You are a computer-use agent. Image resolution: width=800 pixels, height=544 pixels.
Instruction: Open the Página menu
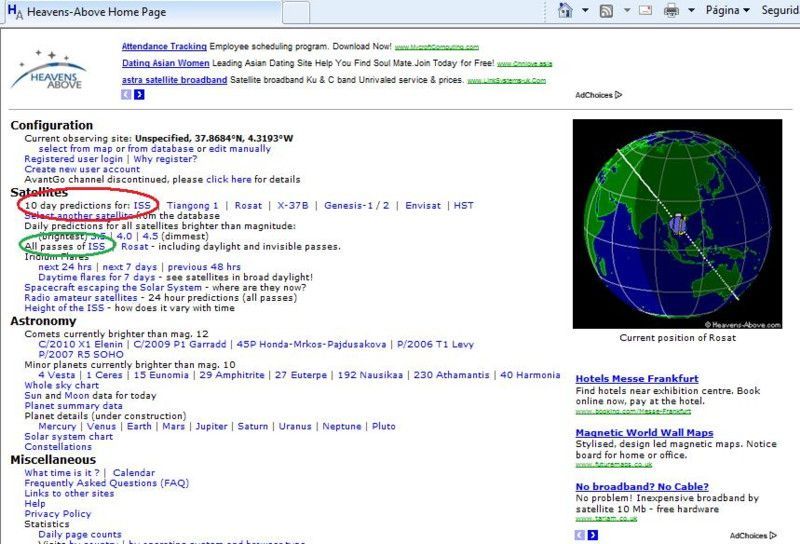point(728,10)
